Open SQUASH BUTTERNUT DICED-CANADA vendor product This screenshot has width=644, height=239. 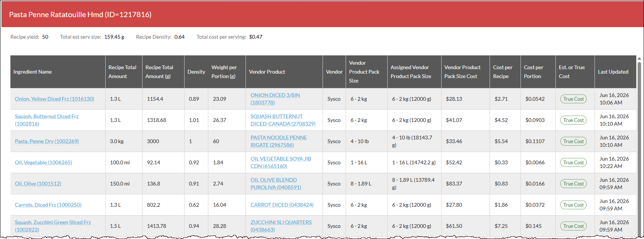[x=283, y=120]
